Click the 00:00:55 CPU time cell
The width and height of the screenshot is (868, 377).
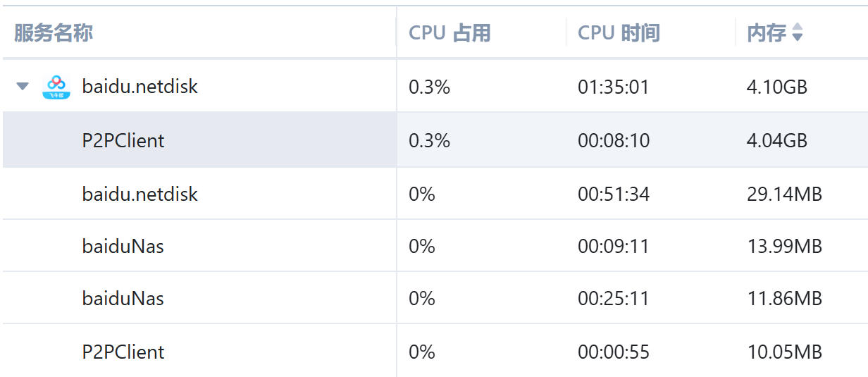pos(613,352)
